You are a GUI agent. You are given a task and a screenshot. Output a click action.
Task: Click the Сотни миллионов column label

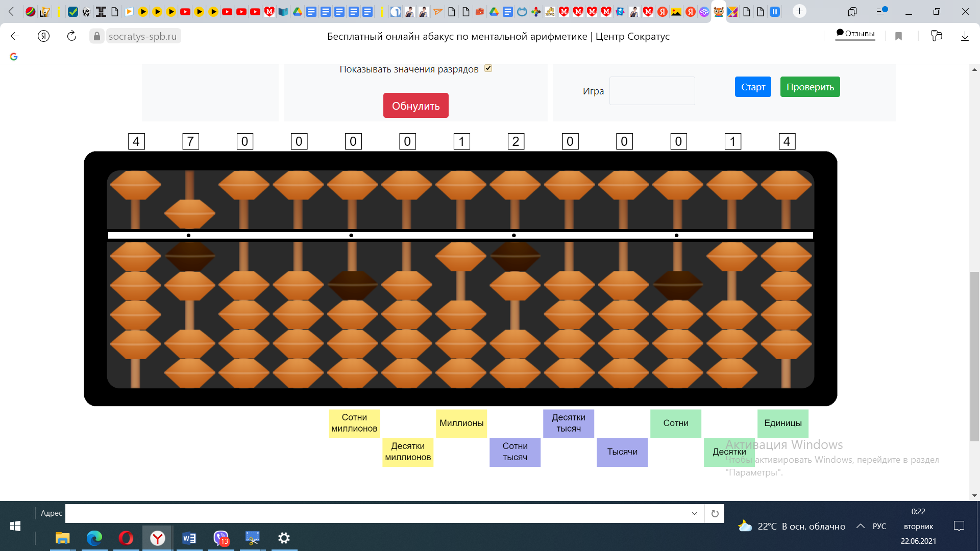[354, 423]
